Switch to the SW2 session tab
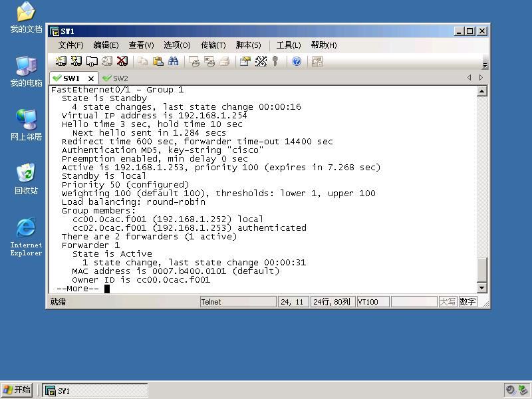Image resolution: width=532 pixels, height=399 pixels. (115, 78)
